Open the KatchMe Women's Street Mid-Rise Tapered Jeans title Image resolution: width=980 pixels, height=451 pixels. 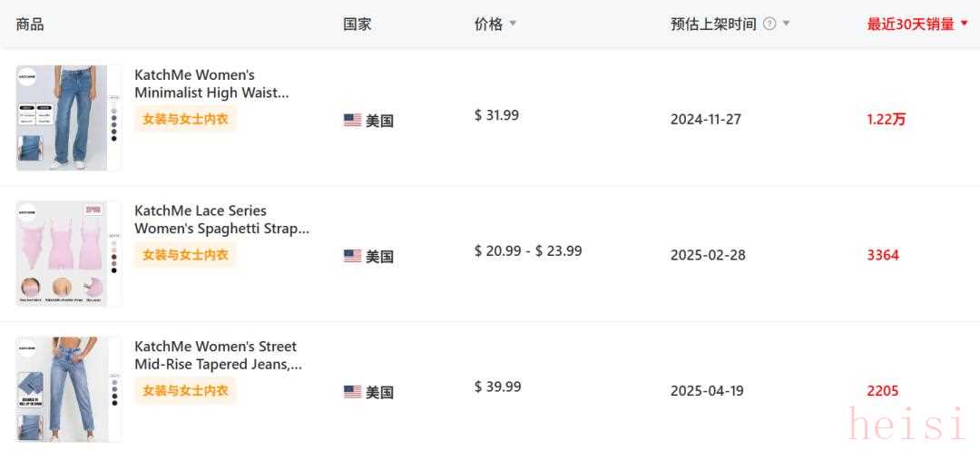click(x=218, y=356)
